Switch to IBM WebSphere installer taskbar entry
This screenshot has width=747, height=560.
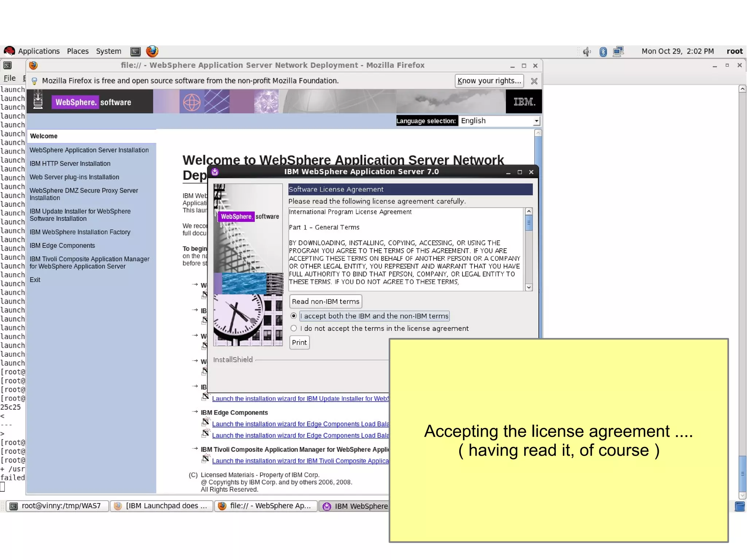click(355, 506)
